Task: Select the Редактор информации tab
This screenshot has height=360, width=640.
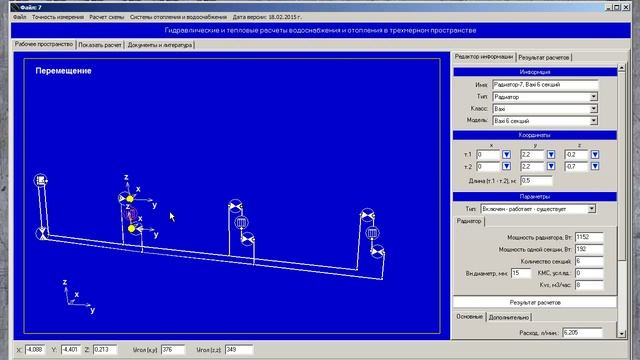Action: point(484,57)
